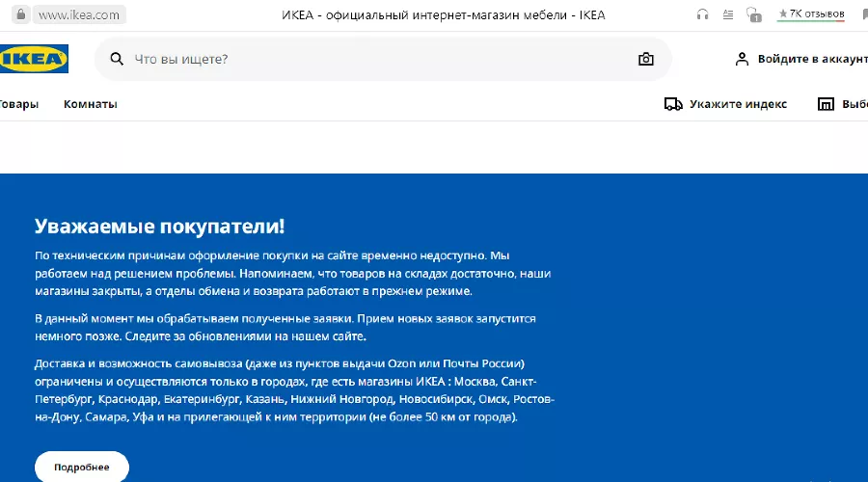Screen dimensions: 868x482
Task: Open the reader mode icon
Action: 728,14
